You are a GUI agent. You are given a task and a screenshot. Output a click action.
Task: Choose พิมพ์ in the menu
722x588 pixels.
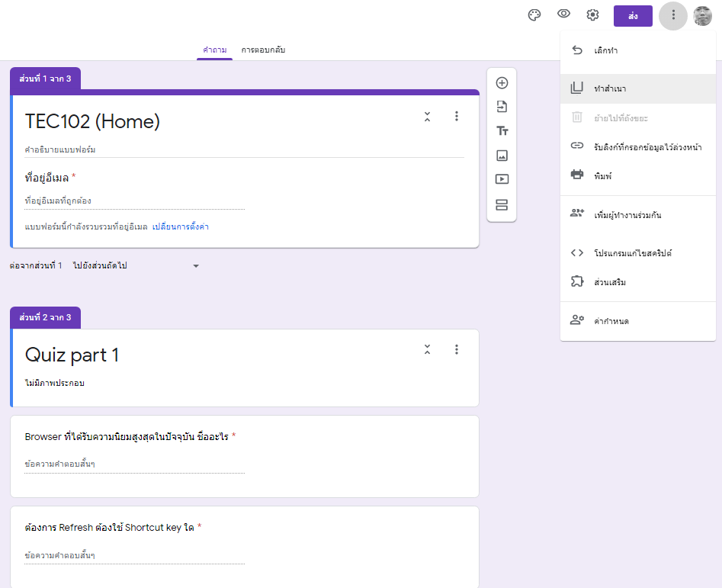coord(603,175)
